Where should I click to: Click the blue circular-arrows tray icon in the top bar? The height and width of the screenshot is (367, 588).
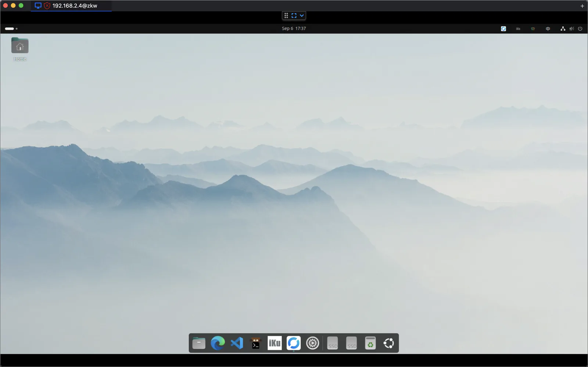(x=503, y=29)
